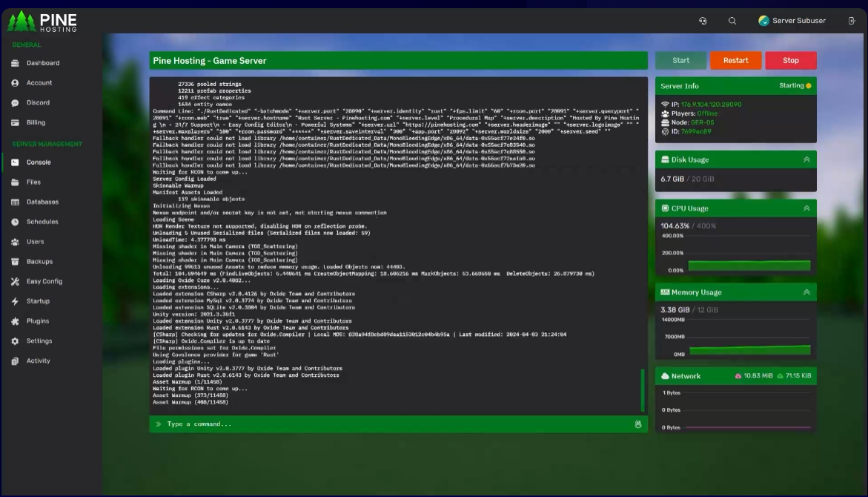Click the history icon in top bar
The width and height of the screenshot is (868, 497).
click(x=703, y=21)
